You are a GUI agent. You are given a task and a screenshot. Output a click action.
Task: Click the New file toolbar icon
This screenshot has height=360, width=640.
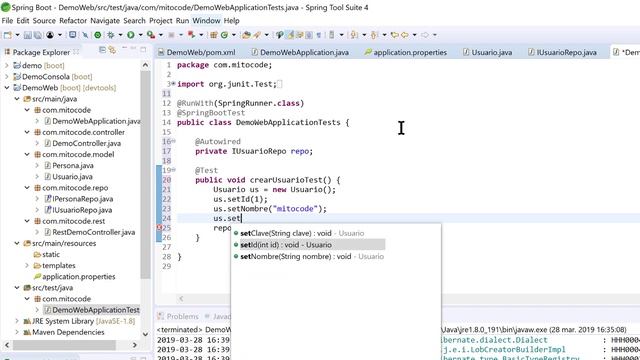point(8,35)
